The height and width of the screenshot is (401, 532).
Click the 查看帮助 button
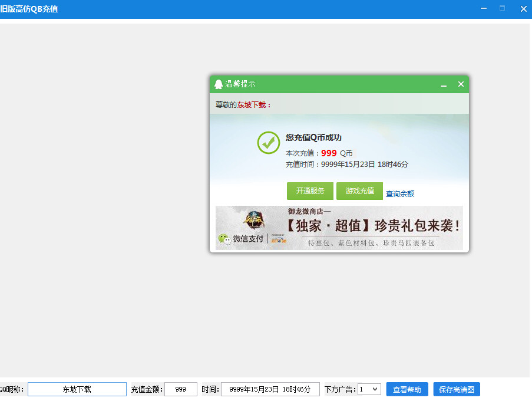407,389
